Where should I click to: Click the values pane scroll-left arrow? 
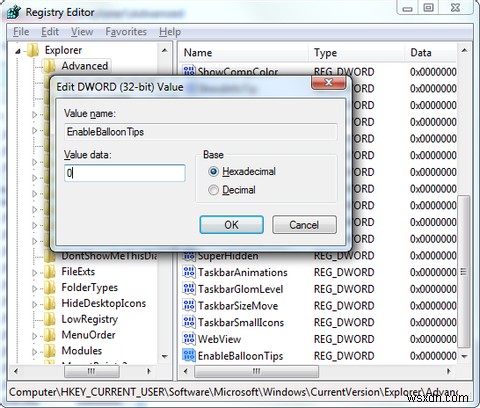tap(186, 371)
